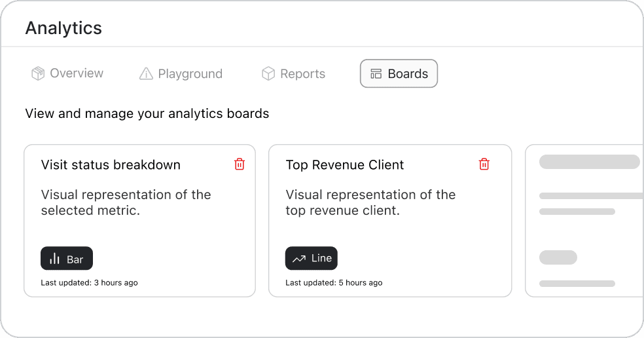644x338 pixels.
Task: Click the loading placeholder board card
Action: [x=584, y=221]
